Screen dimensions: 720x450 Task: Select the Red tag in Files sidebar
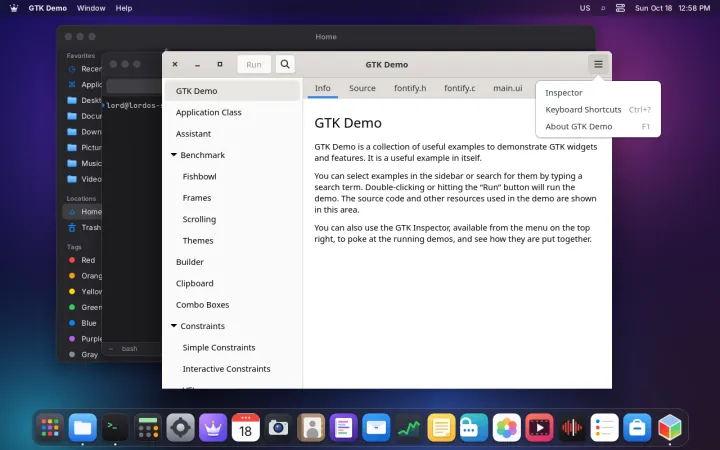(x=82, y=260)
